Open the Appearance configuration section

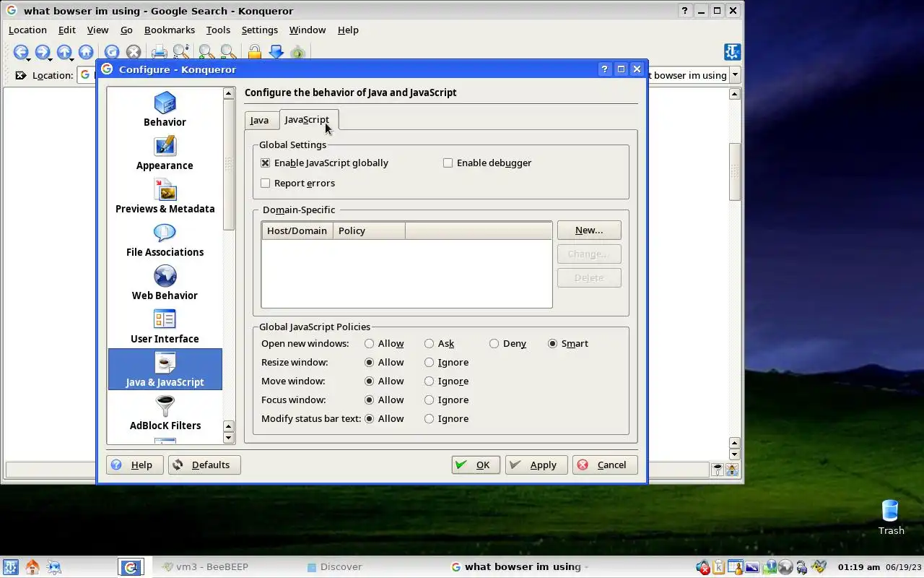point(165,152)
